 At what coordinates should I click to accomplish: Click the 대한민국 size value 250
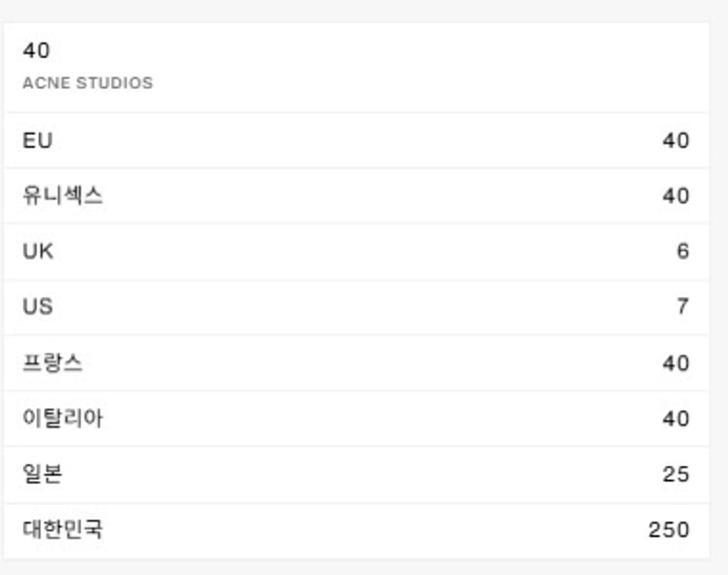pyautogui.click(x=668, y=530)
